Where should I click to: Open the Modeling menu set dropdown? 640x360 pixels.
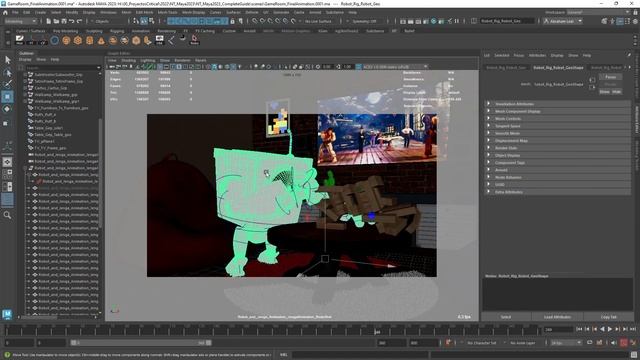(21, 21)
